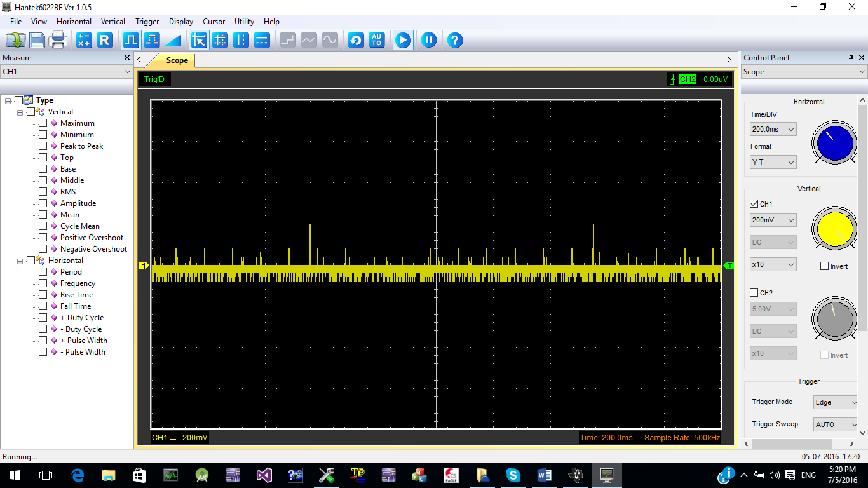Open the Trigger menu
This screenshot has width=868, height=488.
tap(147, 21)
